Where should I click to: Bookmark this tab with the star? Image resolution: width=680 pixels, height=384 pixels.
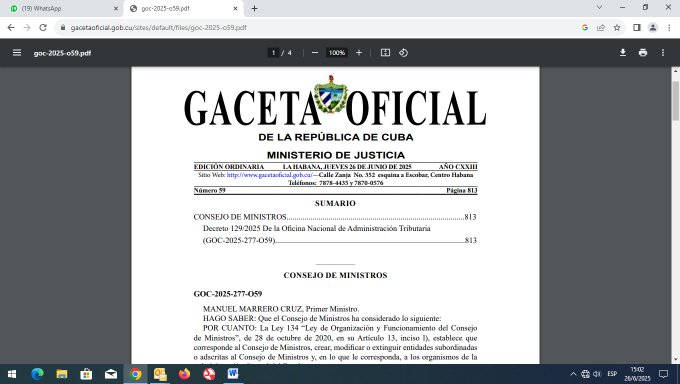pos(617,27)
